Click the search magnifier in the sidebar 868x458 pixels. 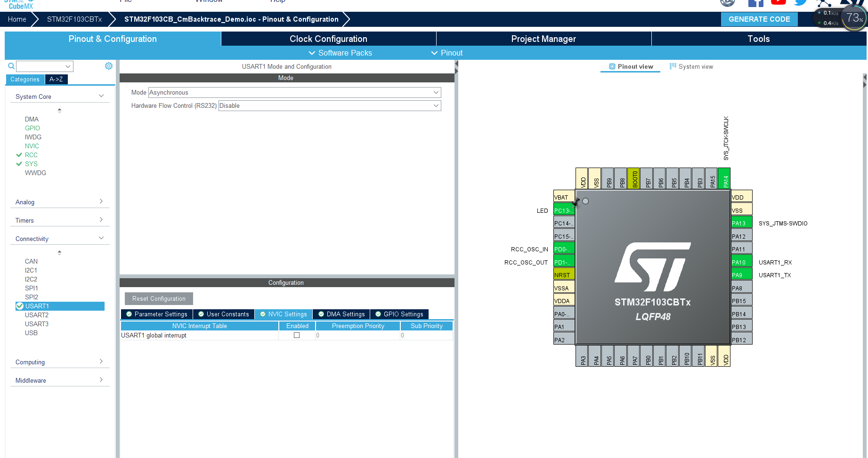[x=10, y=66]
